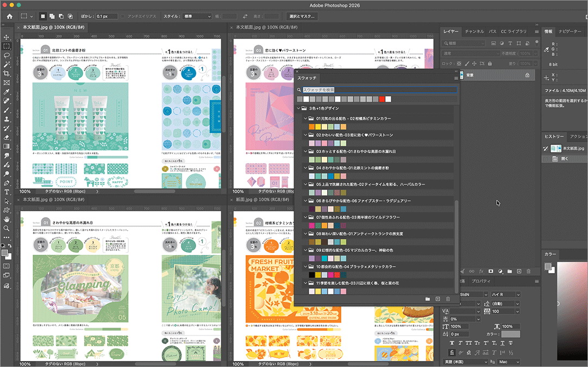The image size is (588, 367).
Task: Toggle Faux Italic in Character panel
Action: coord(460,343)
